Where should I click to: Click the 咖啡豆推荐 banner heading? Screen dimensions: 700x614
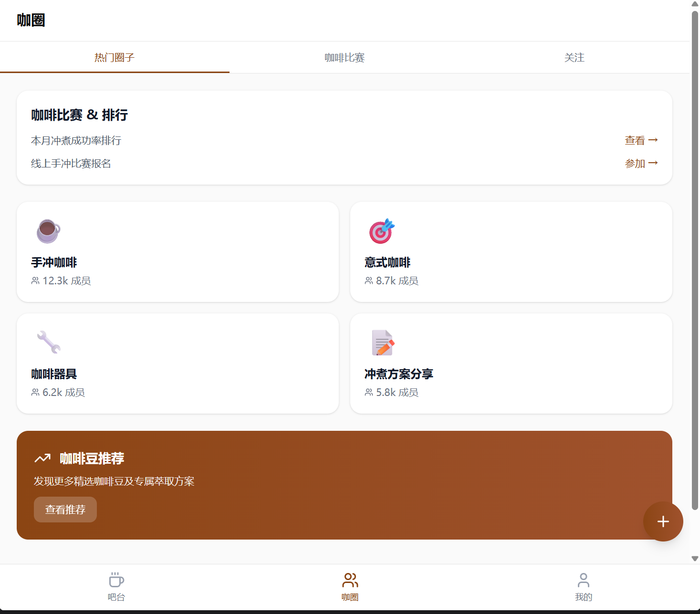92,458
